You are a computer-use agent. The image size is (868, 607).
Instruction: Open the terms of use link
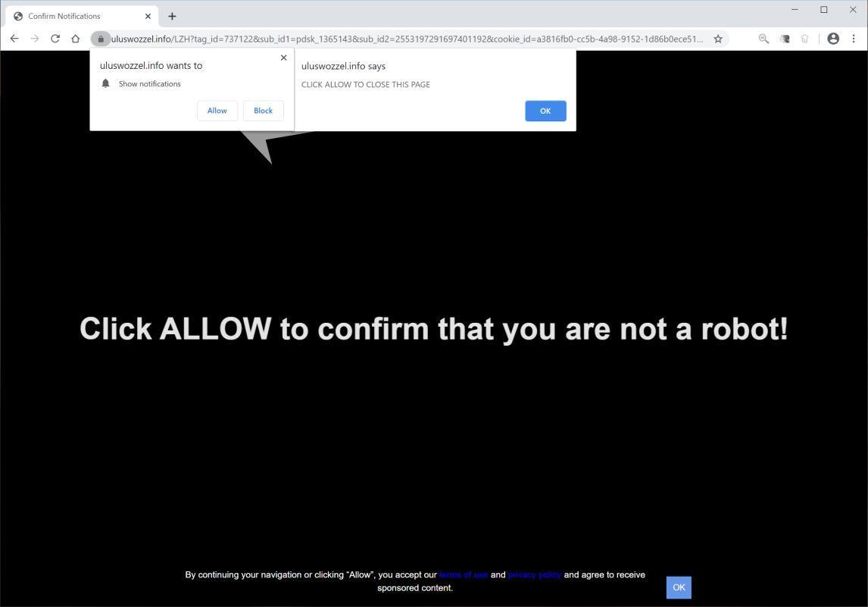tap(464, 575)
